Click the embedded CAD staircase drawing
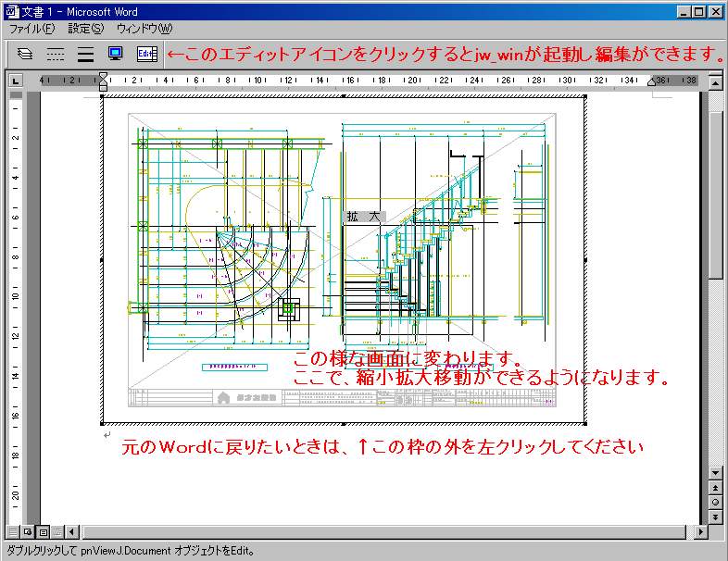 342,260
